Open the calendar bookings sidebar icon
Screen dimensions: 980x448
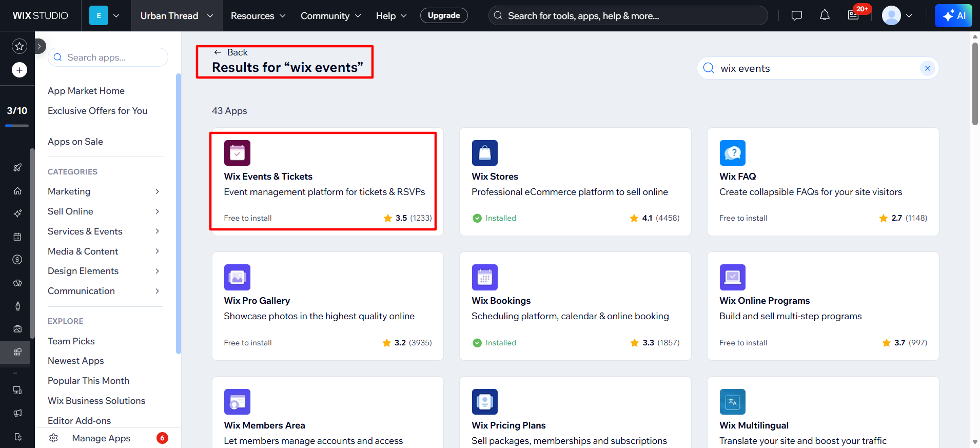click(x=17, y=237)
